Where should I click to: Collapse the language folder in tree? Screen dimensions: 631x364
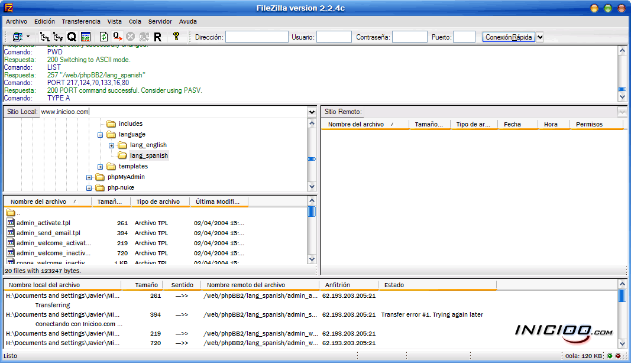click(x=100, y=135)
